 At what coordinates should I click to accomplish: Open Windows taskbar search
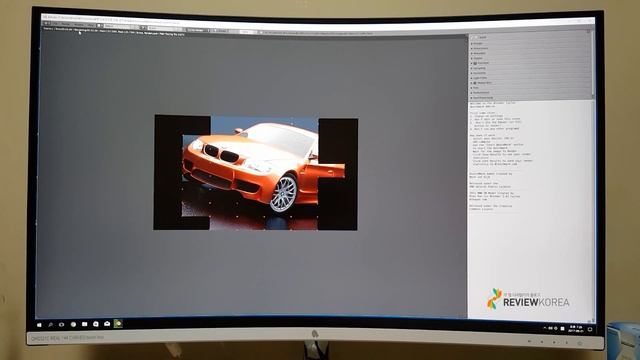pos(50,325)
